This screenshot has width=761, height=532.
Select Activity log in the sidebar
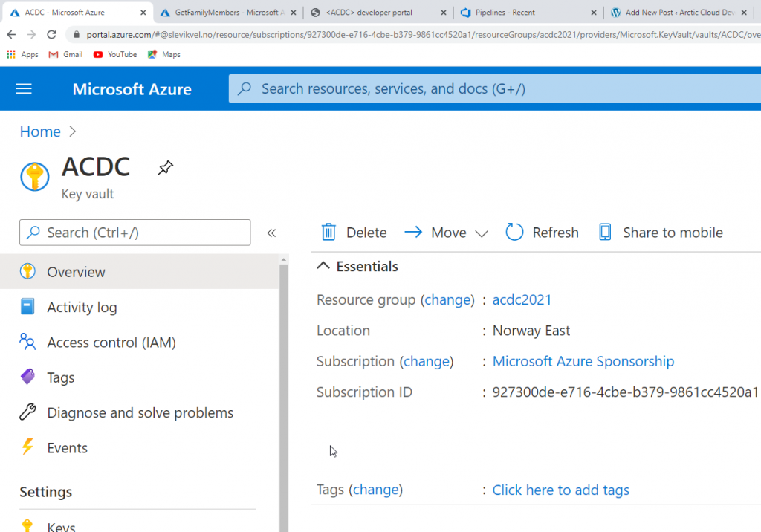(x=140, y=307)
